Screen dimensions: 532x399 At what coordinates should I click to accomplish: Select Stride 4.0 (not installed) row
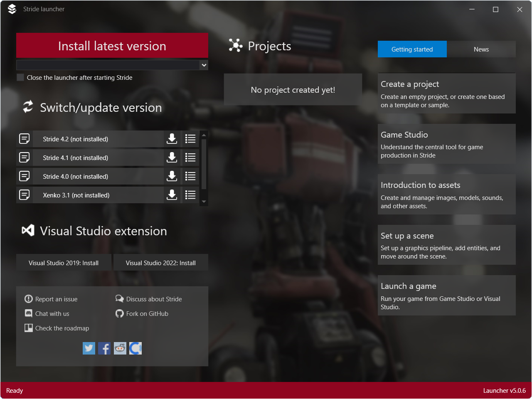coord(98,176)
